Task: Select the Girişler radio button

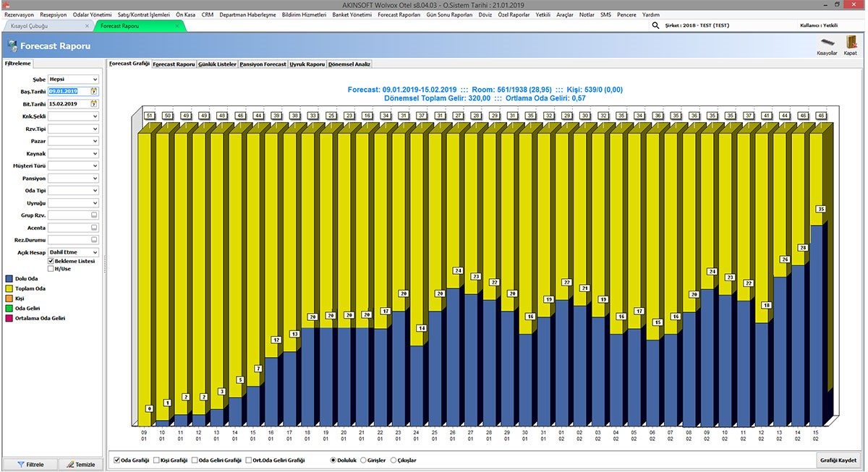Action: tap(363, 460)
